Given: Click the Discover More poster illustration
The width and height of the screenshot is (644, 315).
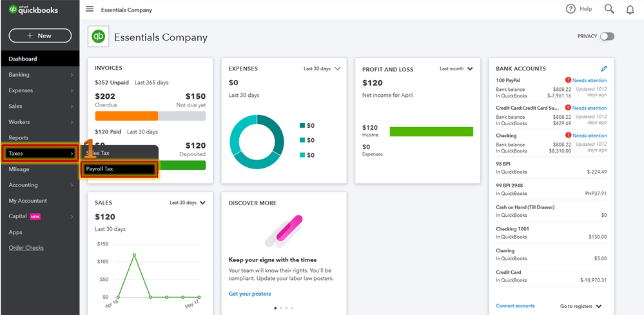Looking at the screenshot, I should [284, 231].
